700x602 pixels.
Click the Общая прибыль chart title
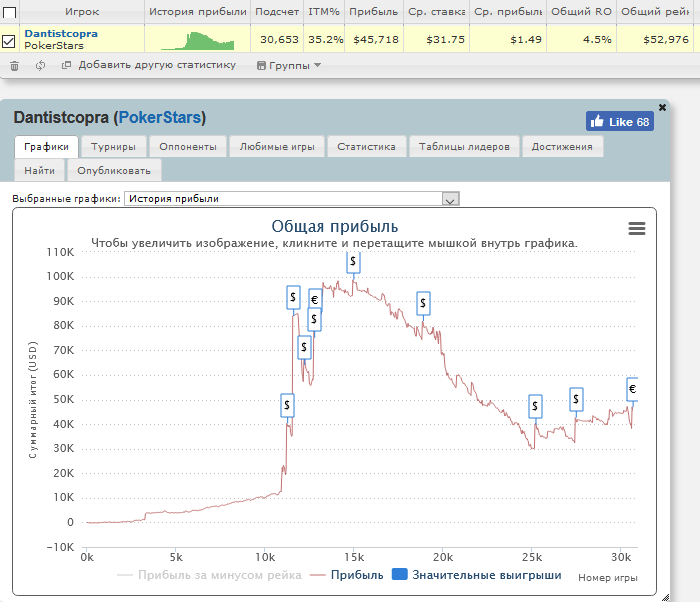tap(335, 226)
